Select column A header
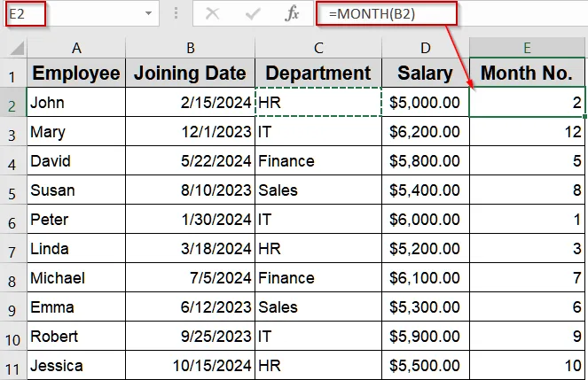Viewport: 588px width, 380px height. (x=76, y=48)
